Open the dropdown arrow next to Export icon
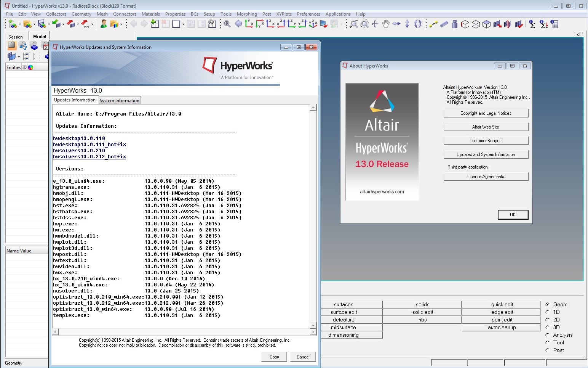Screen dimensions: 588x368 coord(78,24)
